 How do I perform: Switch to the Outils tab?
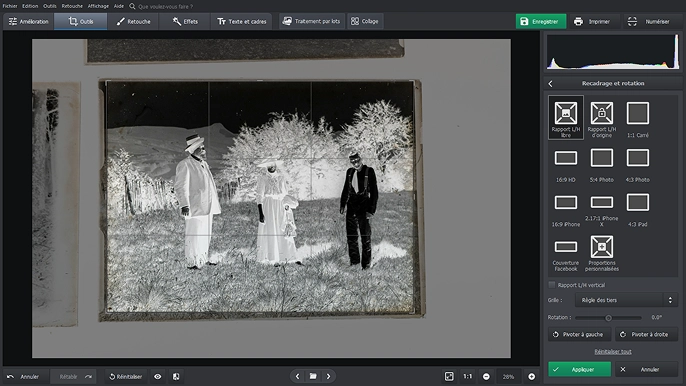pos(80,21)
